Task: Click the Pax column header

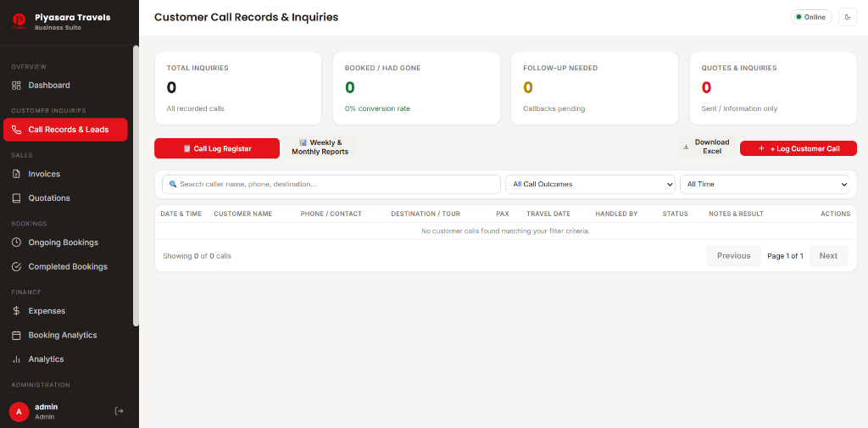Action: click(503, 214)
